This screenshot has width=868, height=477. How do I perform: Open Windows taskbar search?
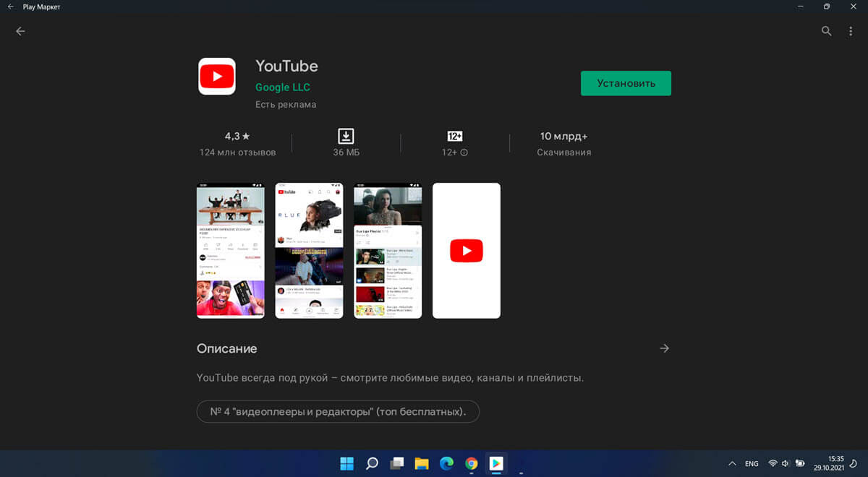(x=372, y=463)
